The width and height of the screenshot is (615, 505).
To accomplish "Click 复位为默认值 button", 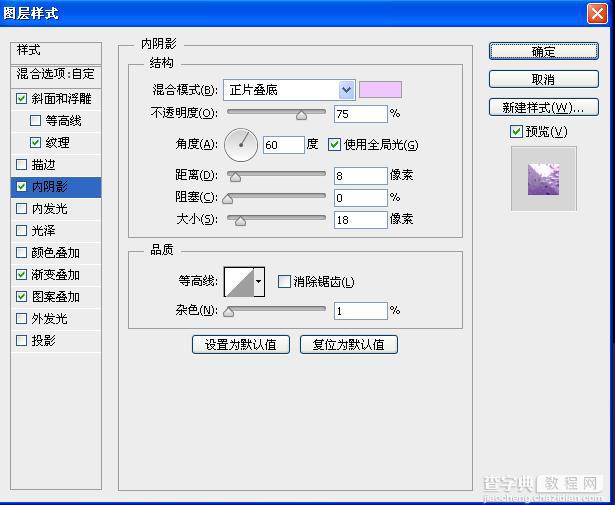I will pos(349,344).
